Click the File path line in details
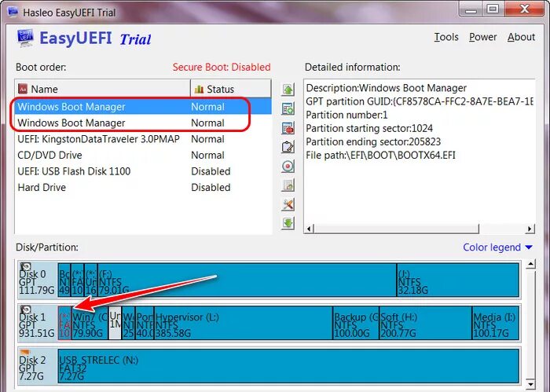Viewport: 550px width, 392px height. pos(380,155)
